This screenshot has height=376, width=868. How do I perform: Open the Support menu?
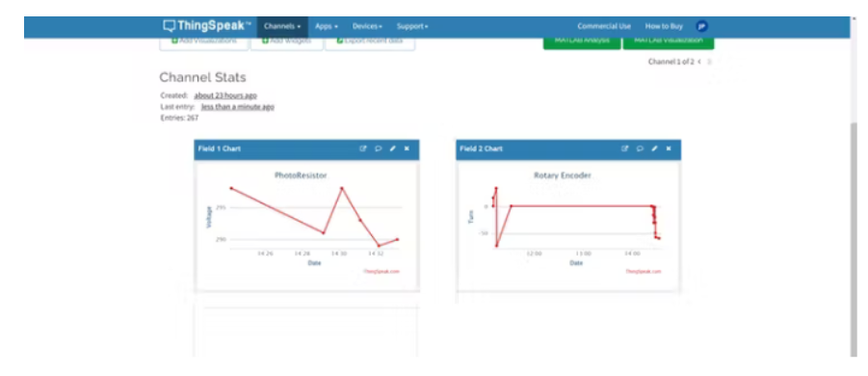412,27
